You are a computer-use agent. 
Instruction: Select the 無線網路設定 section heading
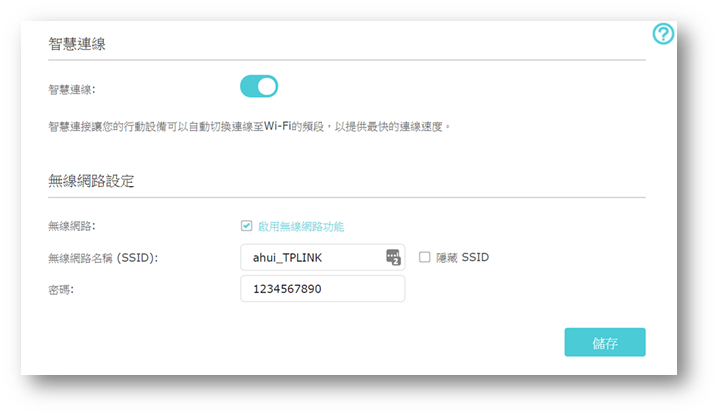coord(91,181)
